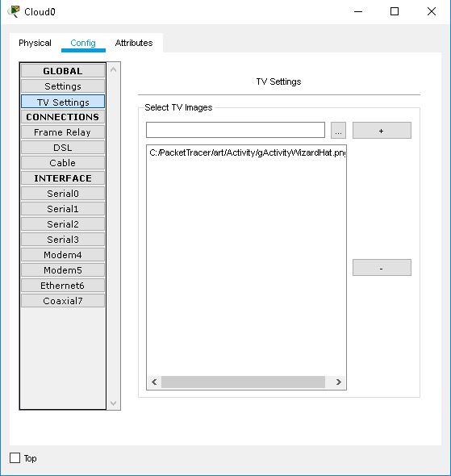Click the TV image path input field
This screenshot has height=476, width=451.
click(236, 130)
